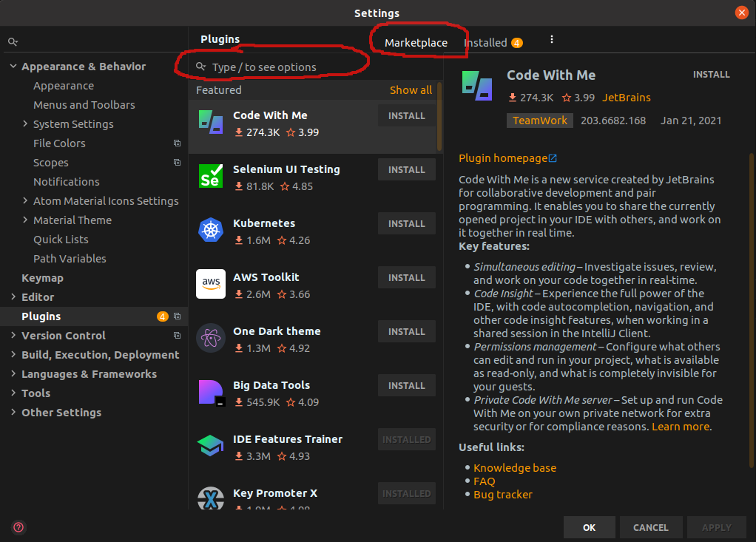This screenshot has width=756, height=542.
Task: Click the IDE Features Trainer plugin icon
Action: [x=211, y=446]
